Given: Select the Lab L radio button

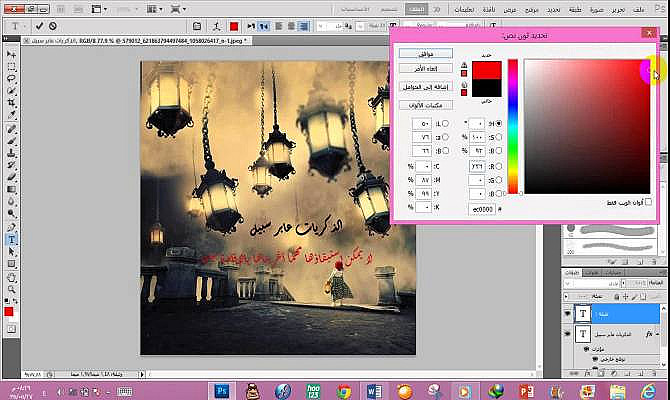Looking at the screenshot, I should pyautogui.click(x=445, y=124).
